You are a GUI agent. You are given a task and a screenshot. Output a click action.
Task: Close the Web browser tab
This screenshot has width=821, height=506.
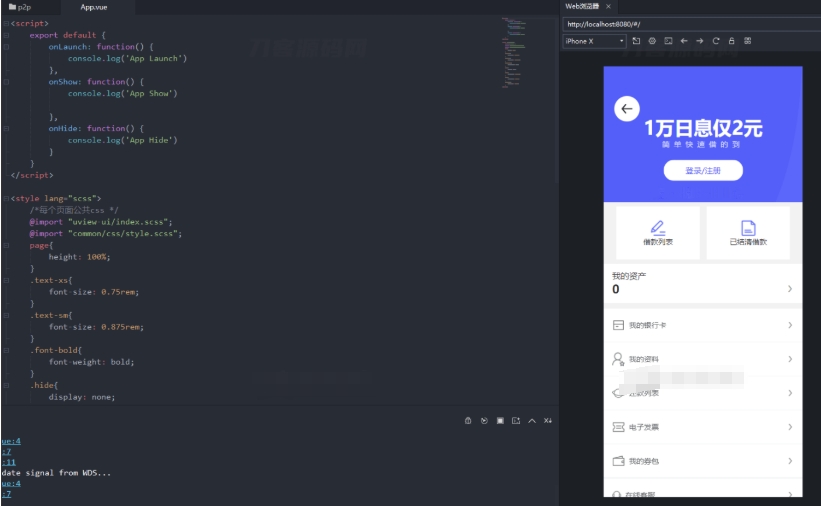608,6
